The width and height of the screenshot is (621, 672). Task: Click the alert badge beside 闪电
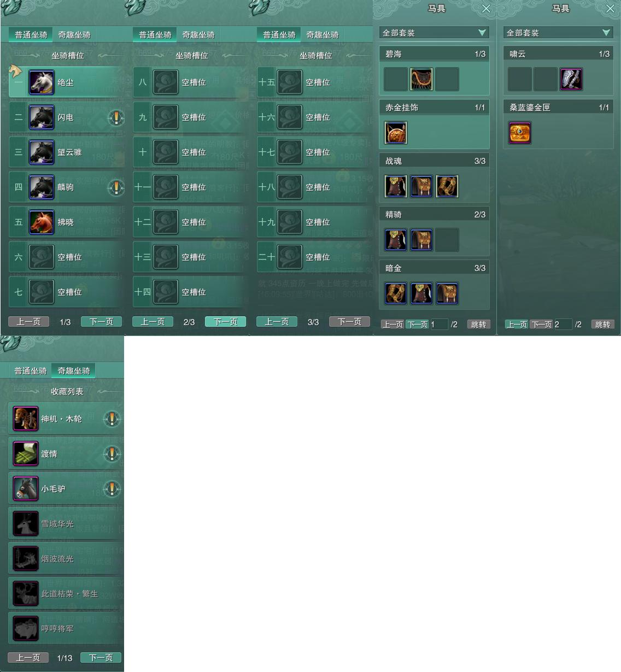116,117
